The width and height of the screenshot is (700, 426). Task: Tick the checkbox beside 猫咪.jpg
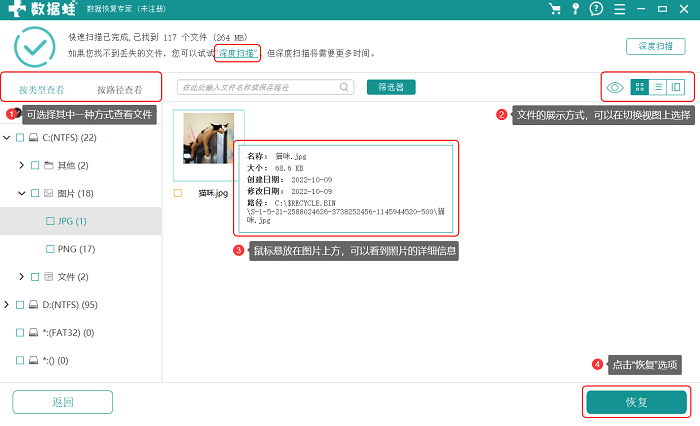pyautogui.click(x=178, y=193)
